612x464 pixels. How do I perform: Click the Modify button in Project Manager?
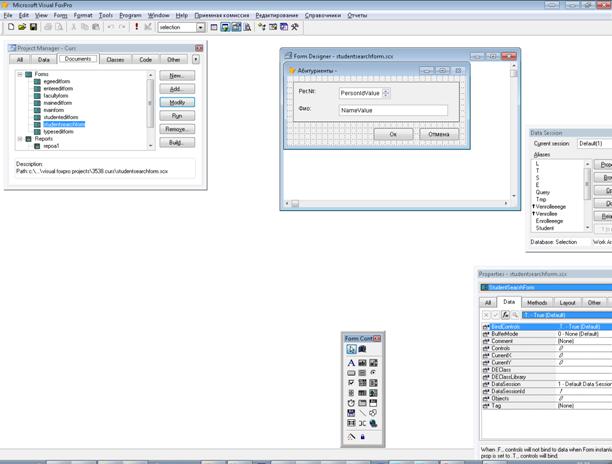[177, 102]
